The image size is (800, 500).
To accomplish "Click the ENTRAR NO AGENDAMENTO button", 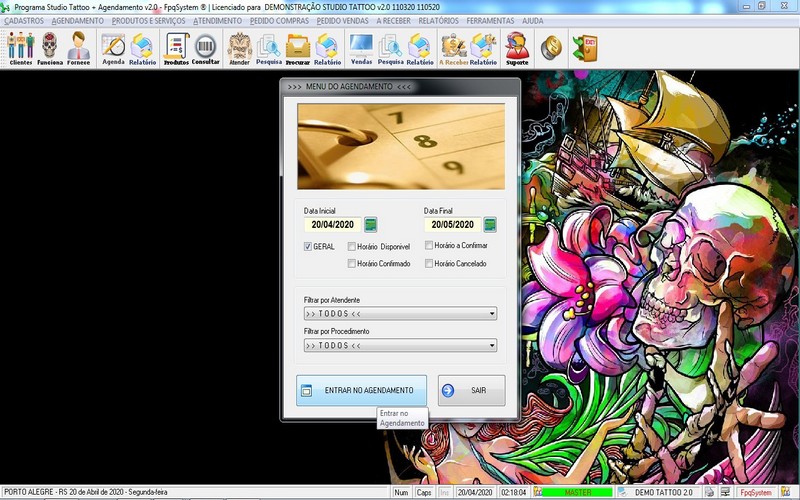I will click(361, 390).
